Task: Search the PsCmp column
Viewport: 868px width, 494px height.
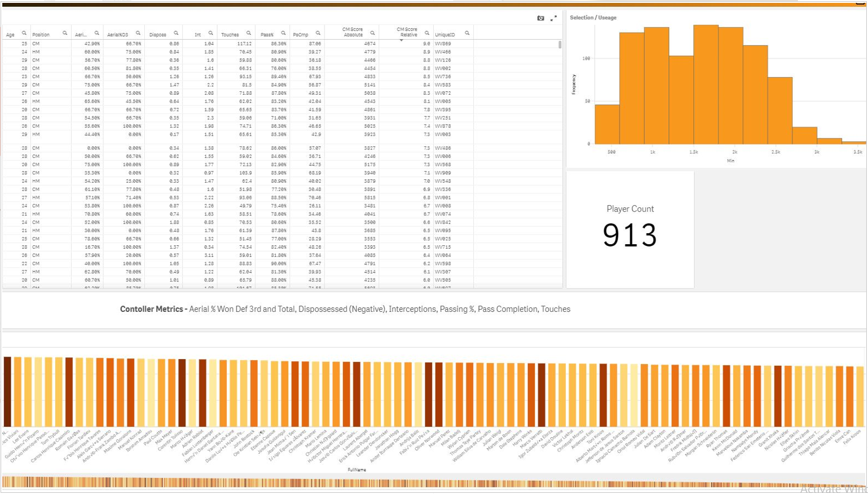Action: (x=318, y=33)
